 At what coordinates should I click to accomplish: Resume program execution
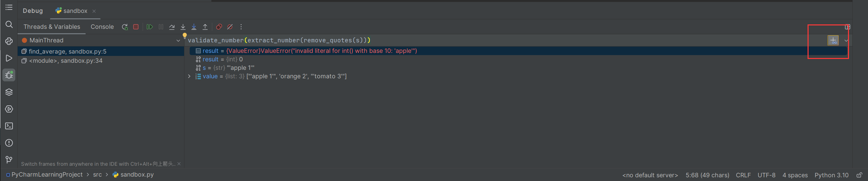149,27
